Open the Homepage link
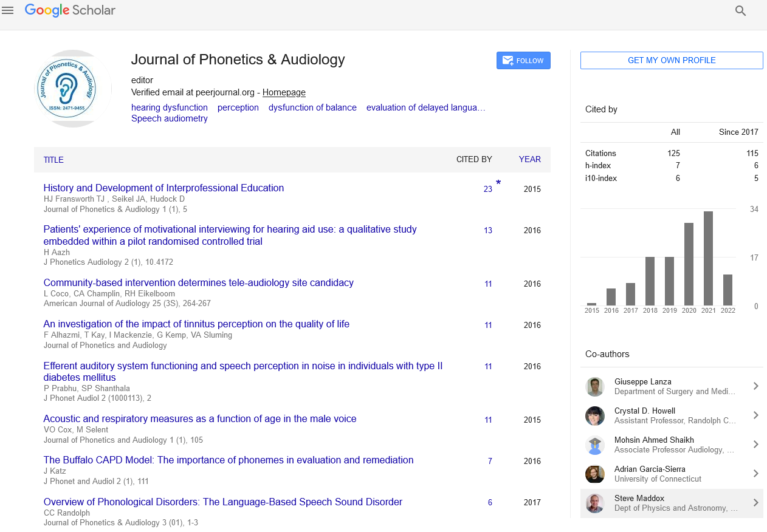The height and width of the screenshot is (532, 767). [x=284, y=92]
